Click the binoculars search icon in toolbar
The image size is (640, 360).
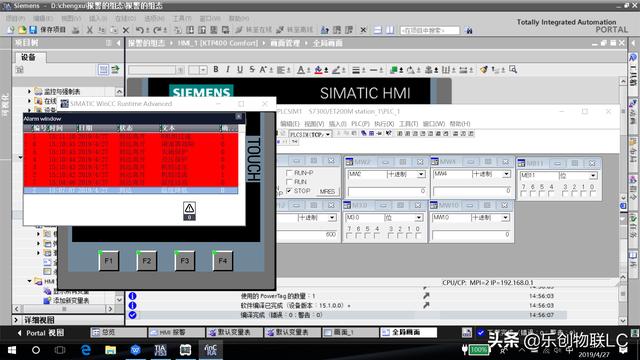(x=469, y=30)
